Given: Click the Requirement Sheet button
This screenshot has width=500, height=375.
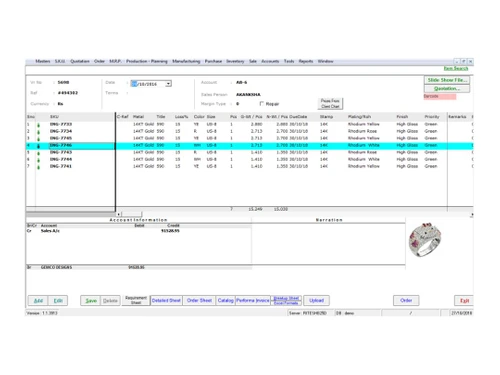Looking at the screenshot, I should pos(136,300).
